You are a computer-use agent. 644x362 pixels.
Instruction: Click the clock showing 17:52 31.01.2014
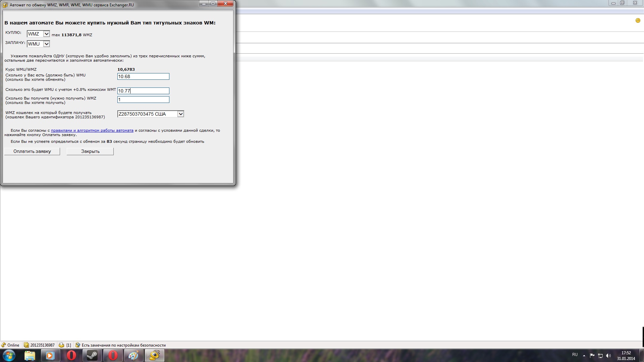(626, 356)
